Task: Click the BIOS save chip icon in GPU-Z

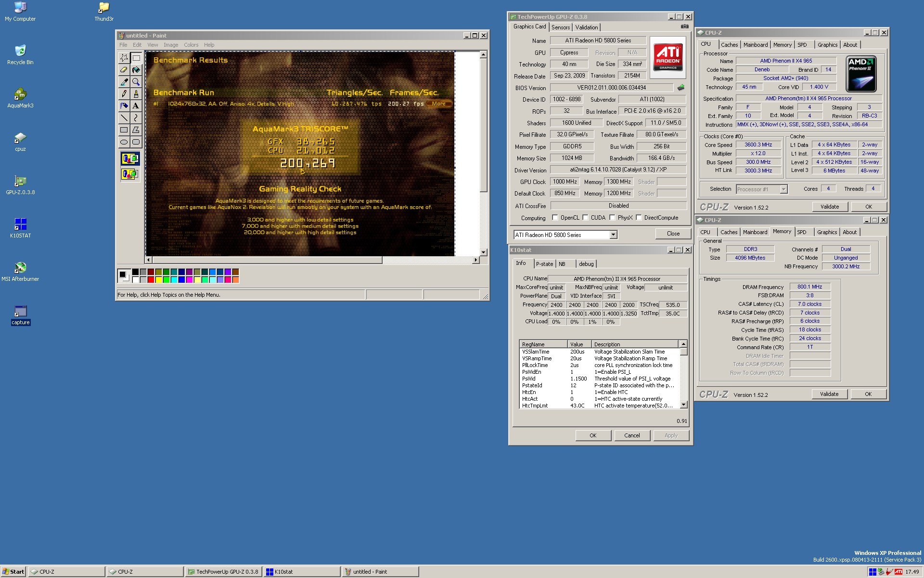Action: [x=681, y=88]
